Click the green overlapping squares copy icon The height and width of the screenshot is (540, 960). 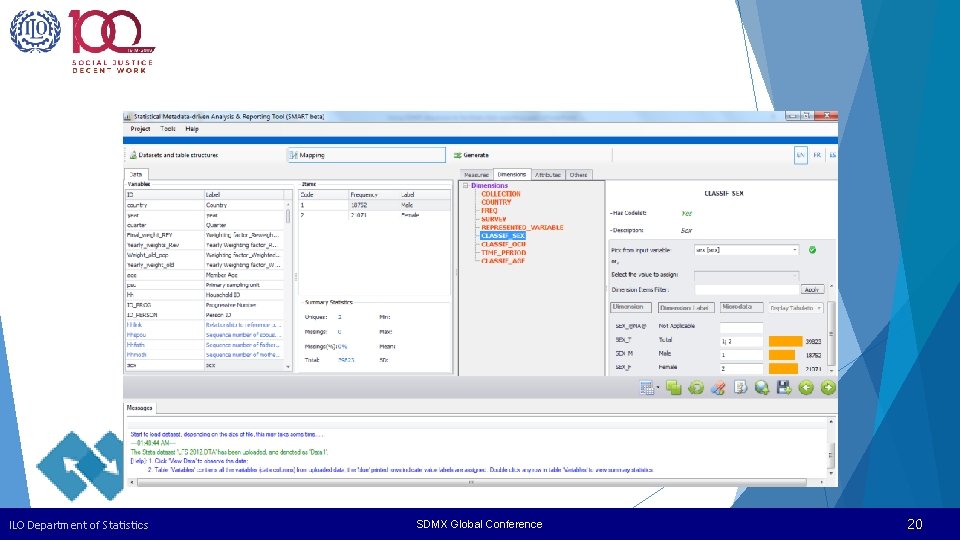(x=673, y=388)
